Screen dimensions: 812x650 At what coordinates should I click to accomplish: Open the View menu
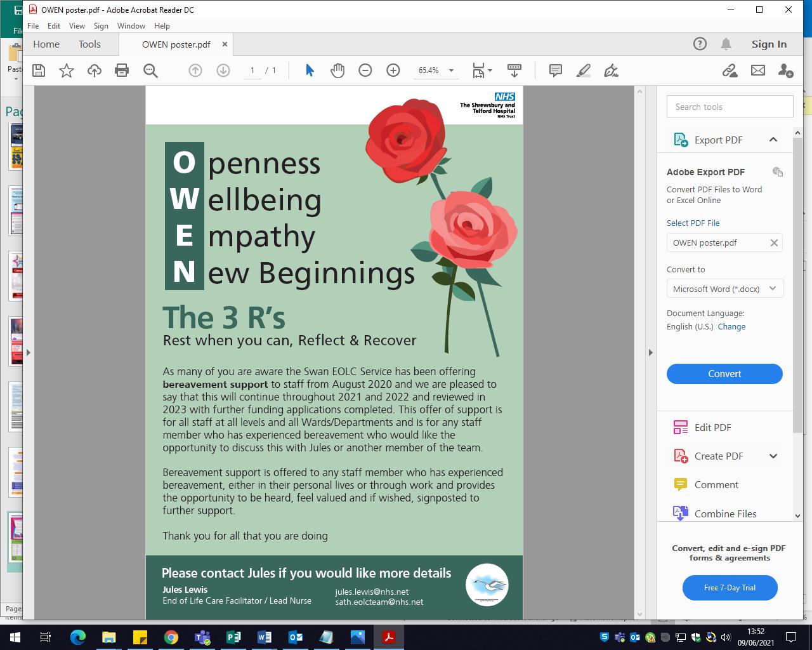click(x=77, y=26)
